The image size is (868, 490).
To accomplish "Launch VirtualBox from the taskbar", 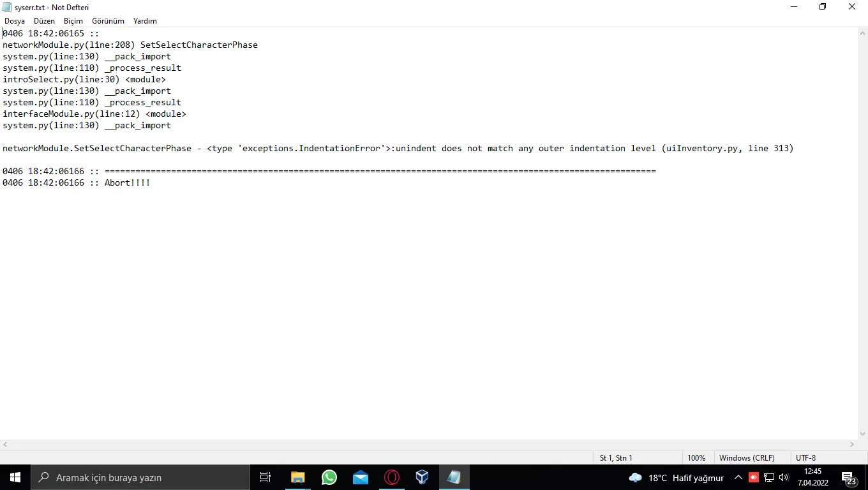I will click(x=422, y=477).
